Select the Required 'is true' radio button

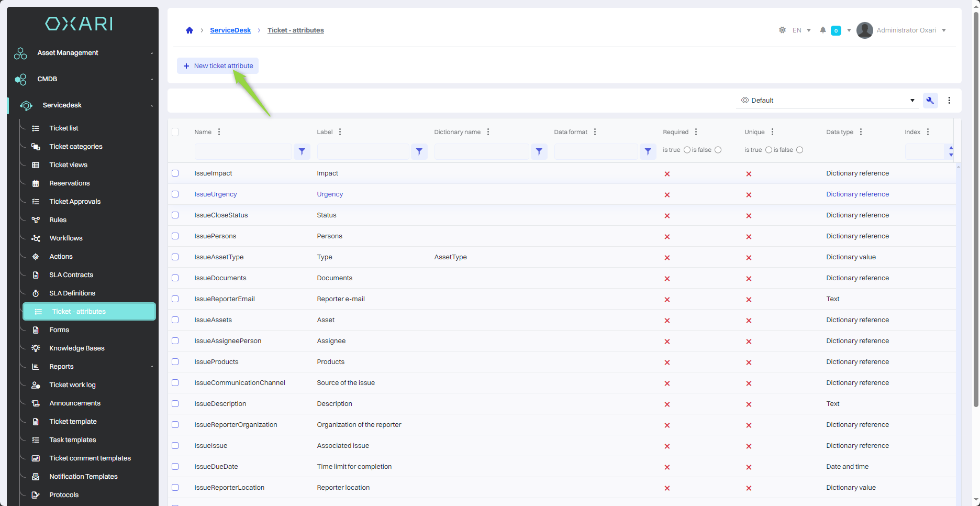tap(687, 150)
